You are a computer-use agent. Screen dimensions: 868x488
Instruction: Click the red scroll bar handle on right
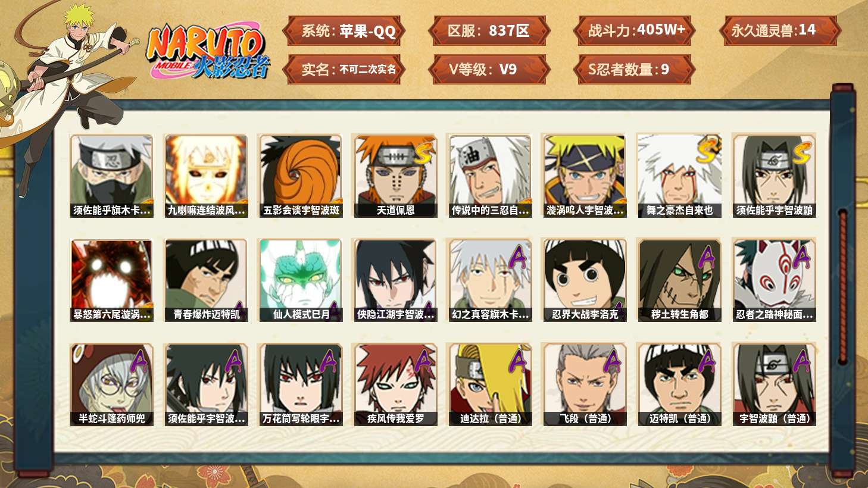842,286
